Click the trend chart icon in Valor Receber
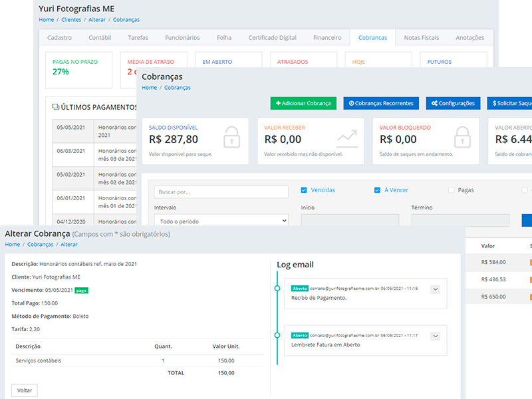532x399 pixels. pos(346,138)
